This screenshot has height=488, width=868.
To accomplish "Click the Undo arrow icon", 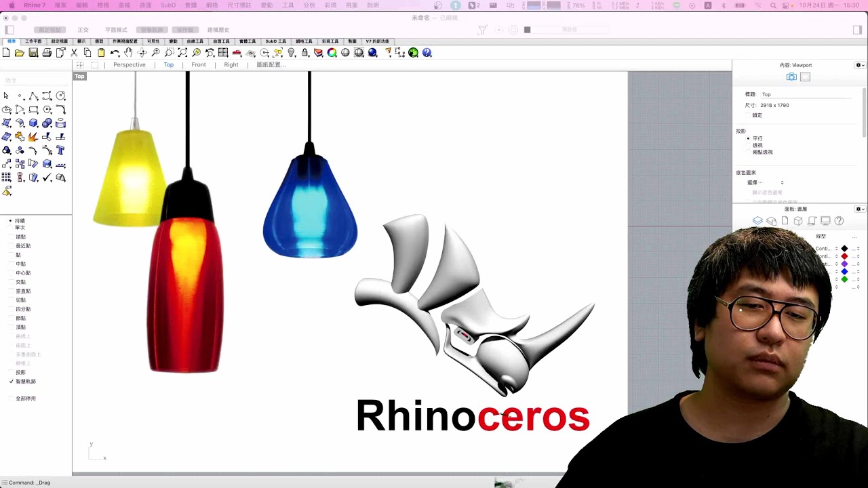I will tap(115, 53).
